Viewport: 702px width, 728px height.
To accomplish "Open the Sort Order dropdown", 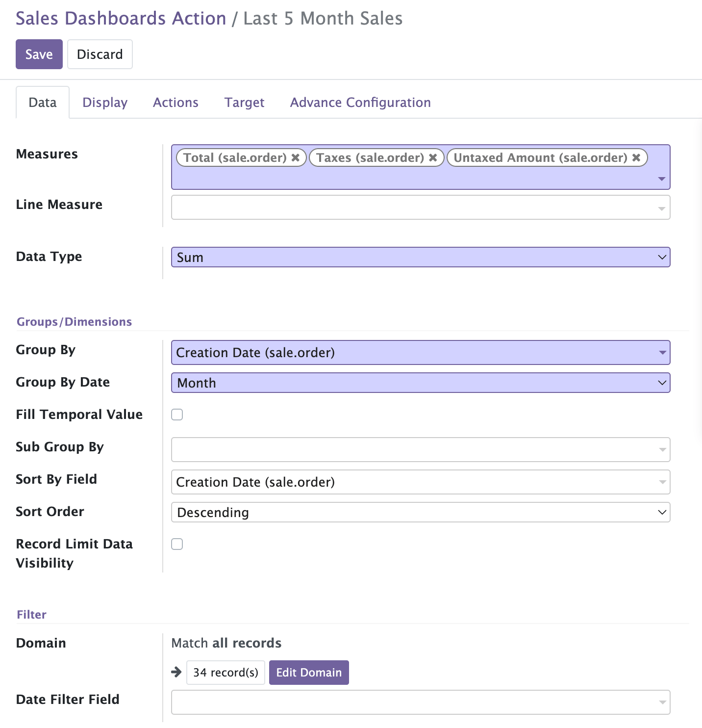I will point(420,512).
